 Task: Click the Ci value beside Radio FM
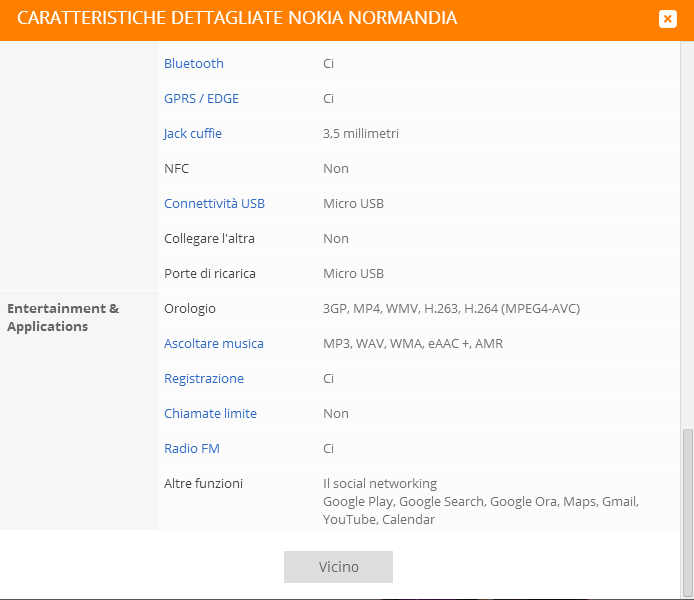tap(328, 448)
